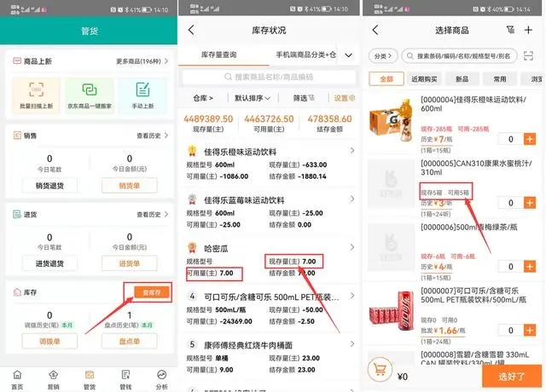Add one 佳得乐橙味运动饮料 with plus button
The width and height of the screenshot is (546, 392).
point(530,139)
